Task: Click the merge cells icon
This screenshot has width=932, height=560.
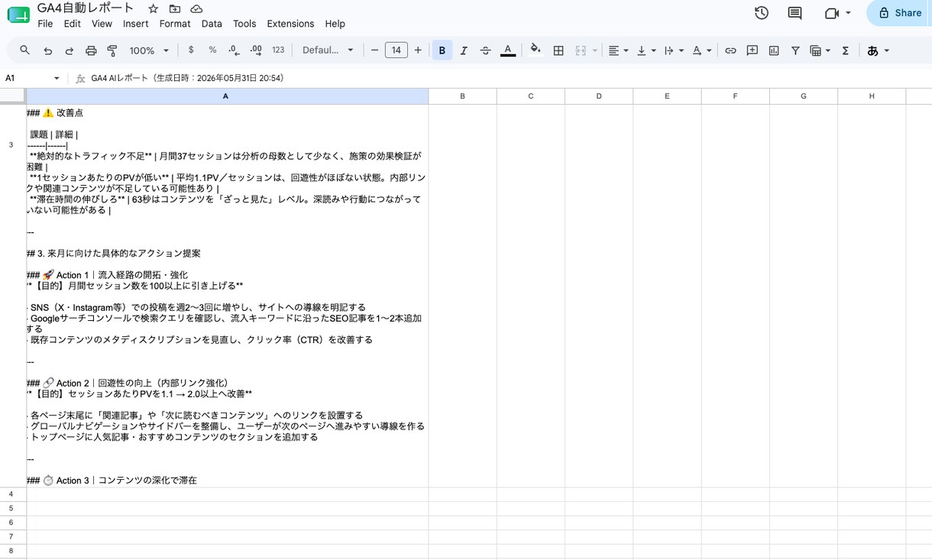Action: click(x=581, y=50)
